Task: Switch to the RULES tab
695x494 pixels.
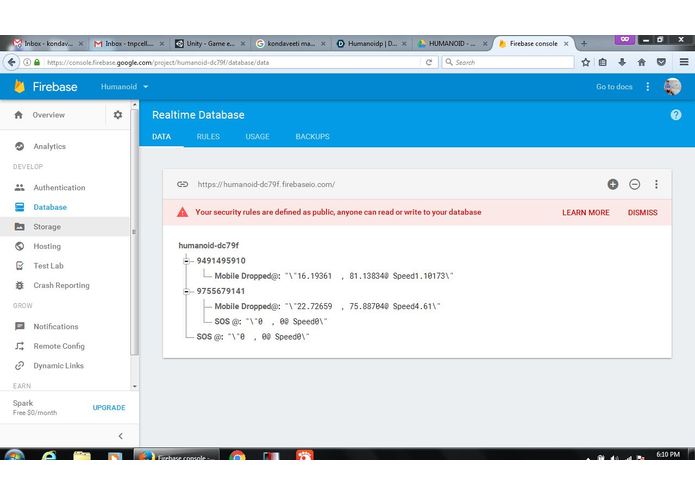Action: (208, 136)
